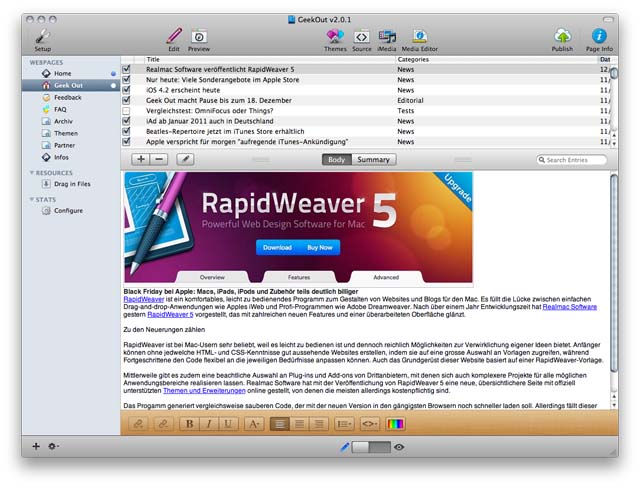Viewport: 640px width, 487px height.
Task: Toggle underline formatting
Action: point(228,424)
